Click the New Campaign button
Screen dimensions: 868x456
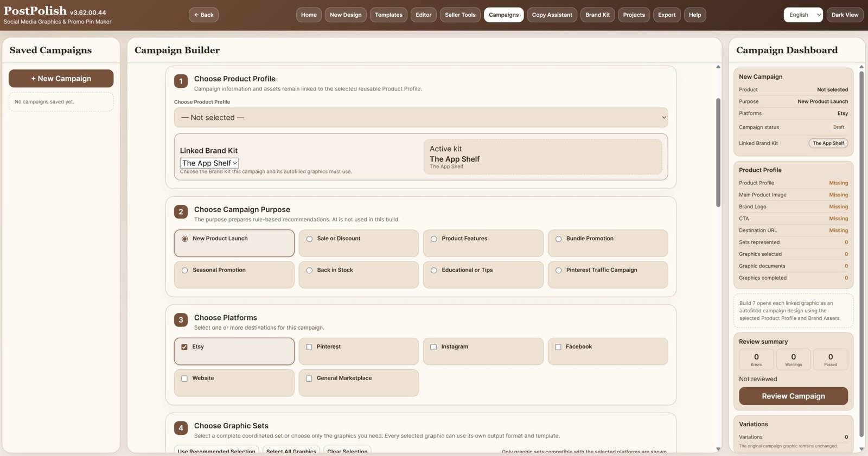point(61,79)
